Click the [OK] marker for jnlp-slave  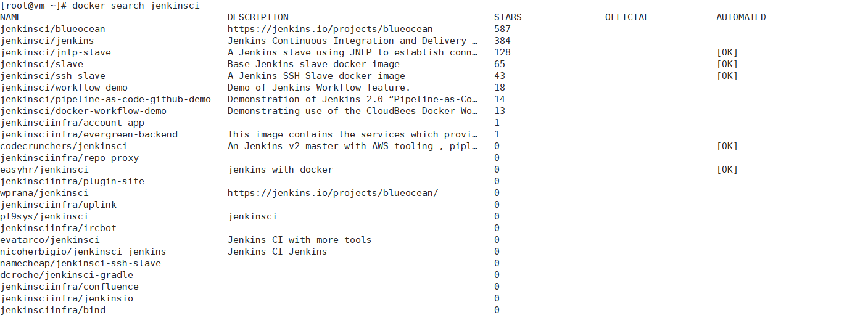[x=727, y=52]
